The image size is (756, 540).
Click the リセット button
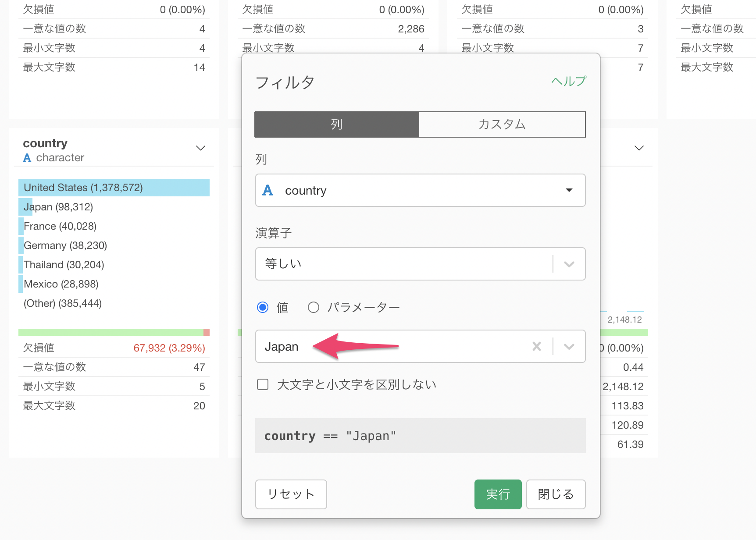pyautogui.click(x=291, y=494)
